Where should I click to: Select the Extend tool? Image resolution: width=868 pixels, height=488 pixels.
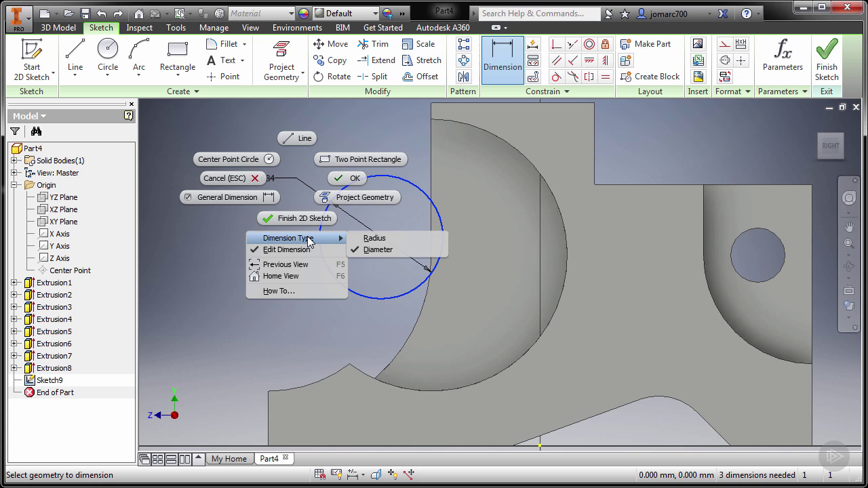[x=376, y=60]
